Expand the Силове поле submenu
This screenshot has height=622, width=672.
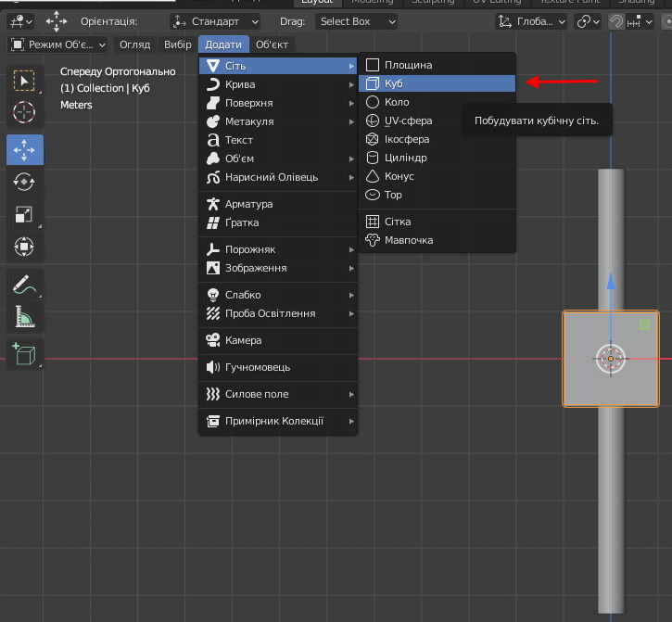pyautogui.click(x=279, y=394)
